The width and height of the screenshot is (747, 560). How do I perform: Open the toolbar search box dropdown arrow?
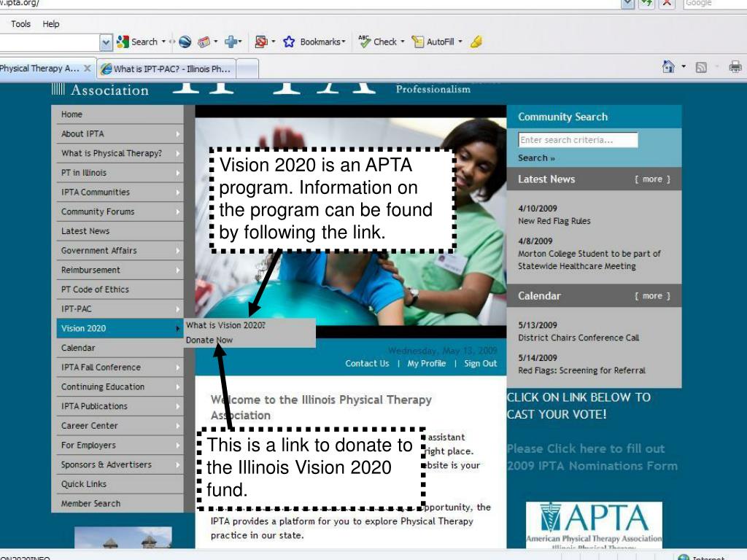point(106,42)
